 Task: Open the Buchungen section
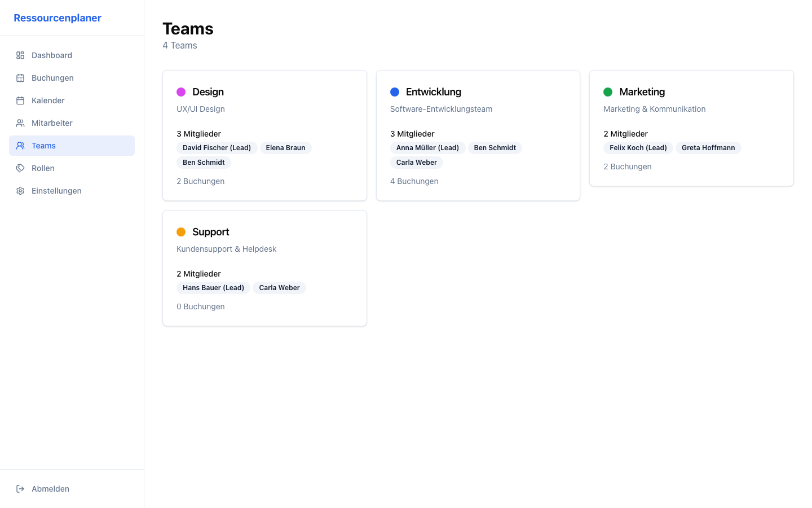[53, 78]
